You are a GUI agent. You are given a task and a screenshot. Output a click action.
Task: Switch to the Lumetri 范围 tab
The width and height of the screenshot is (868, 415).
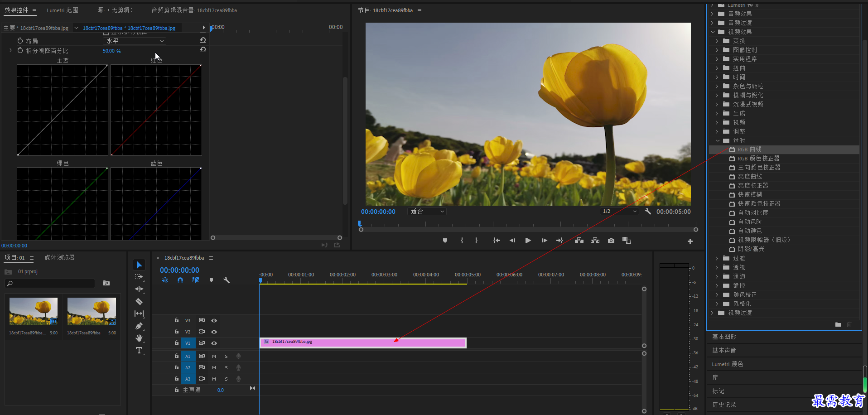63,10
